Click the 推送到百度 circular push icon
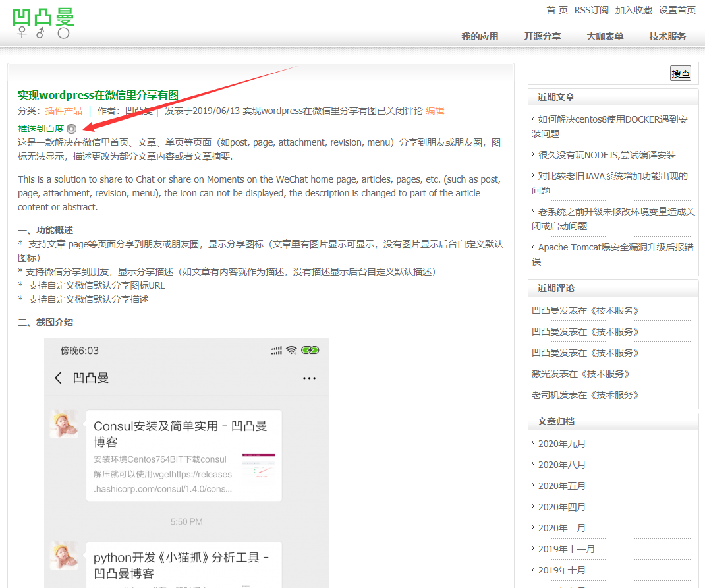Image resolution: width=705 pixels, height=588 pixels. [x=72, y=129]
